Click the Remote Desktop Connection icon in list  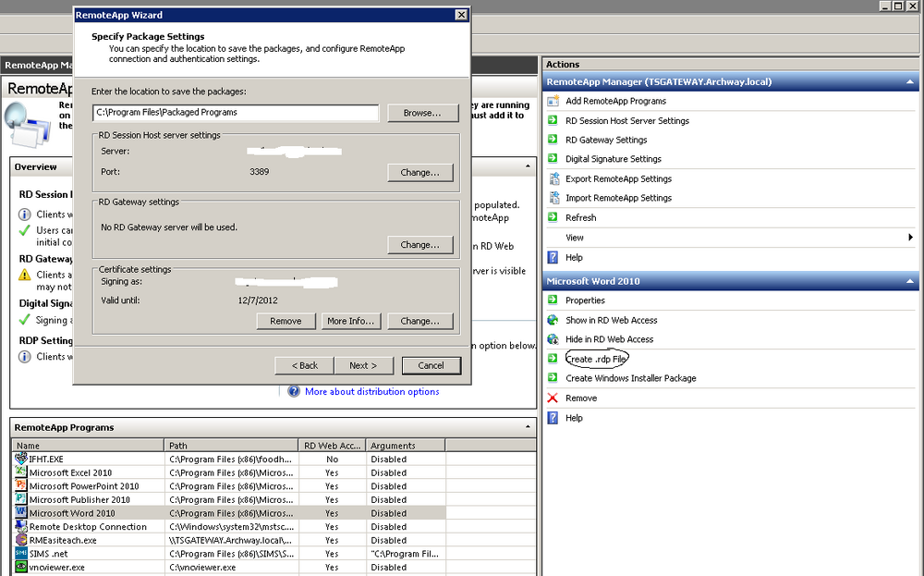[21, 526]
